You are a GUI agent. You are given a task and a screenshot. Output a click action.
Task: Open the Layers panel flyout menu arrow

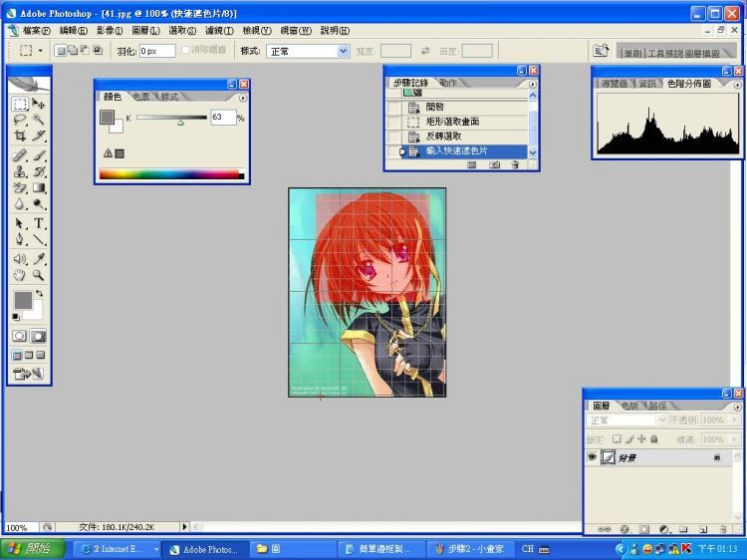click(737, 407)
